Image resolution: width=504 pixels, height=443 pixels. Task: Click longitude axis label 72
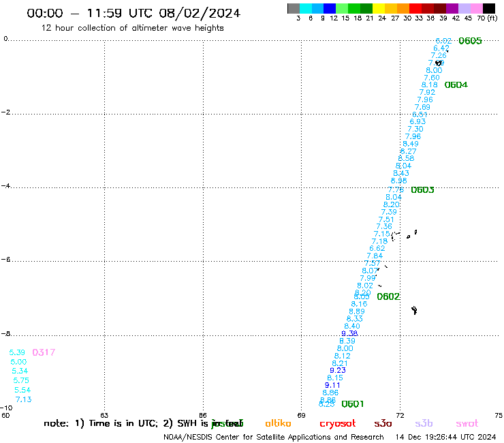400,415
